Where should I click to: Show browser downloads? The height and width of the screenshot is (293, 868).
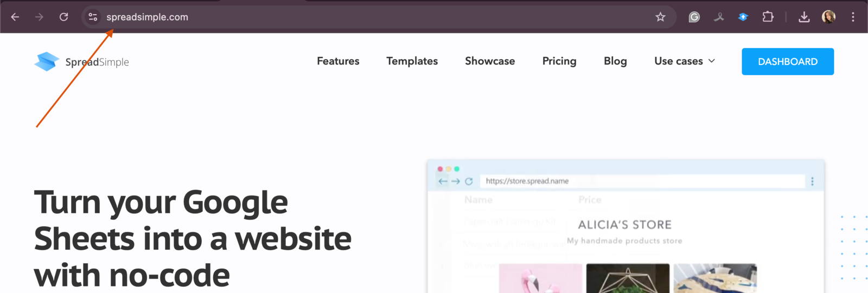[x=804, y=17]
